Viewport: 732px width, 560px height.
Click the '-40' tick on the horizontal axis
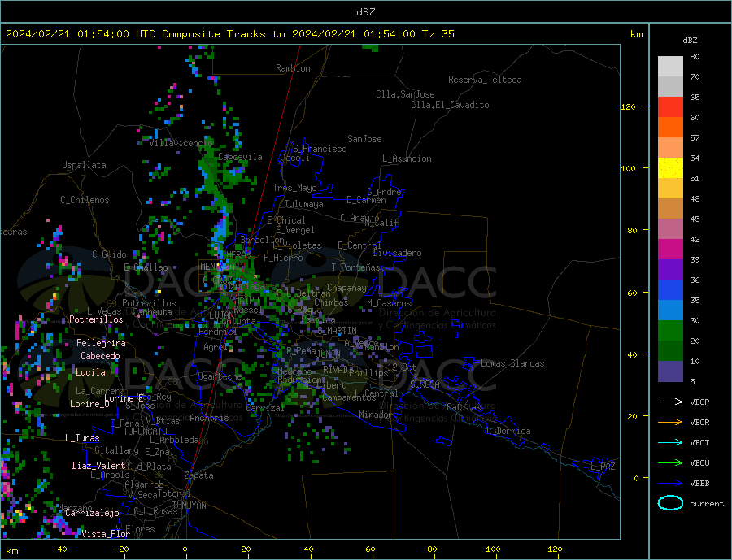59,549
